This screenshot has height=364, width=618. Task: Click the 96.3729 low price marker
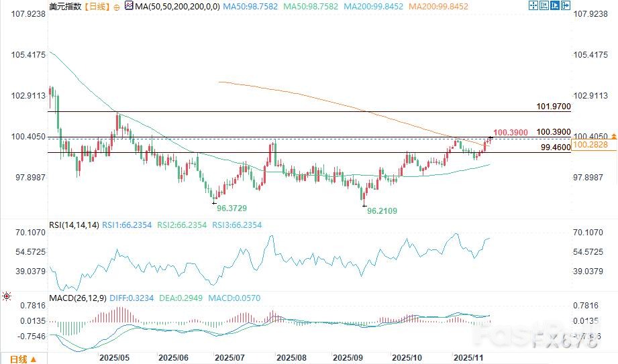pyautogui.click(x=231, y=208)
